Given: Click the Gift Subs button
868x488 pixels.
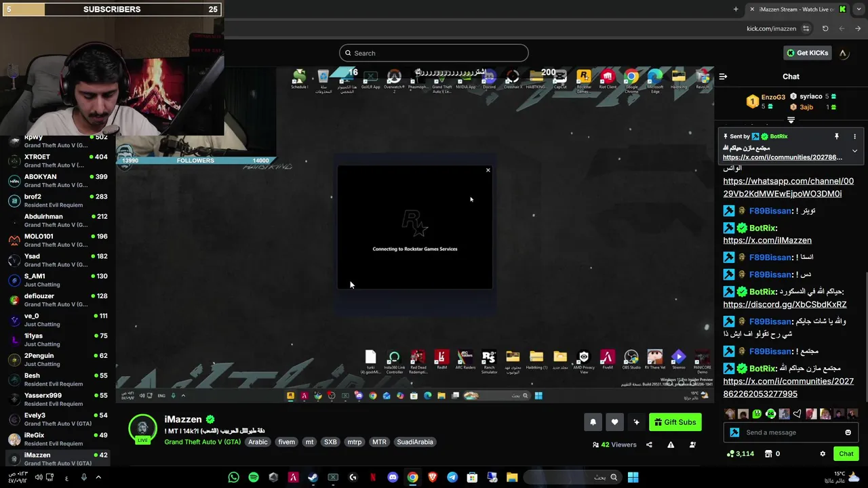Looking at the screenshot, I should tap(675, 422).
